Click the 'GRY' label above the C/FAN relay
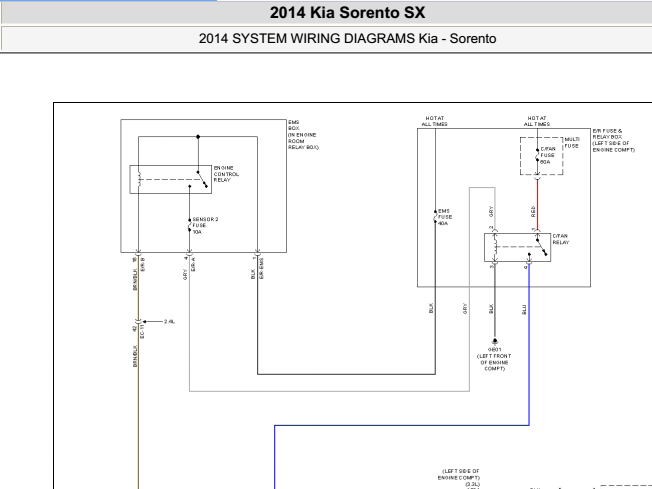This screenshot has height=489, width=652. [491, 212]
